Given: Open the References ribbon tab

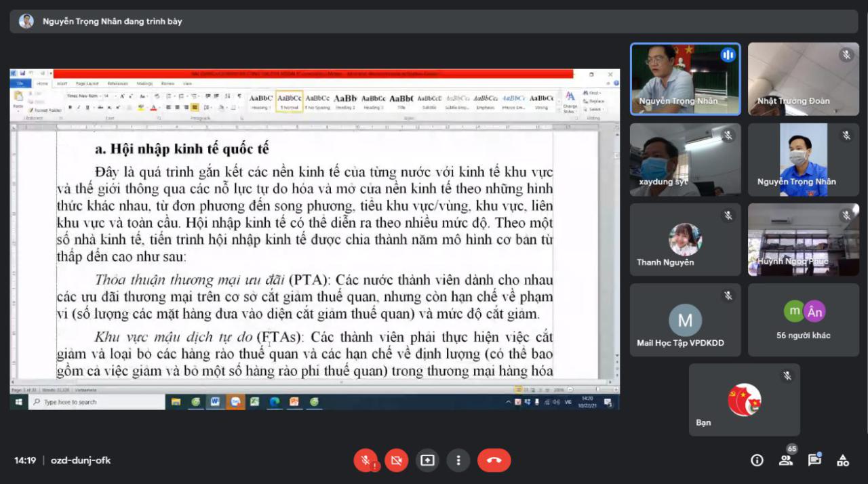Looking at the screenshot, I should pyautogui.click(x=117, y=83).
